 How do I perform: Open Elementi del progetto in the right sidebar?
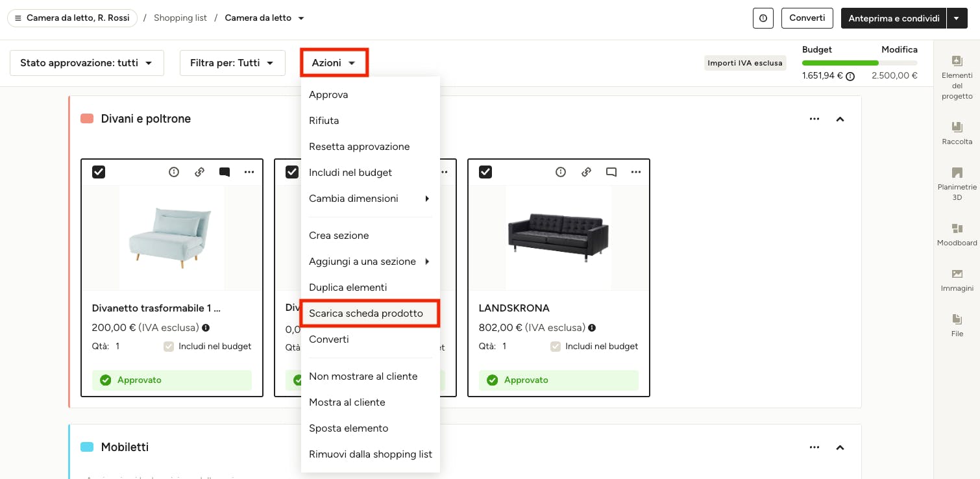(x=957, y=77)
